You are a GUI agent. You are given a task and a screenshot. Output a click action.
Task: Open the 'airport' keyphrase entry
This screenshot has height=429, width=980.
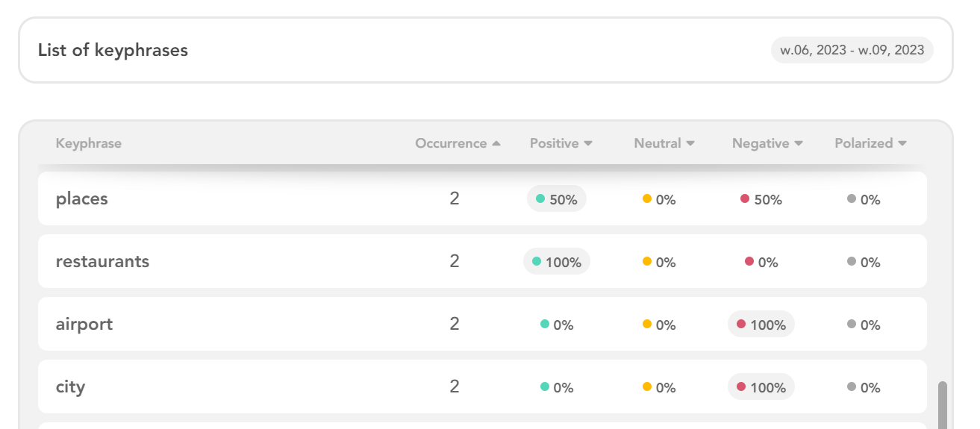point(482,324)
